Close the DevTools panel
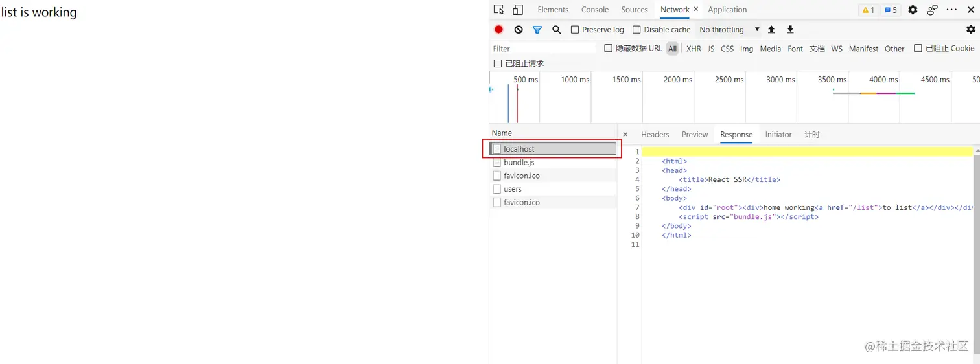The height and width of the screenshot is (364, 980). [x=971, y=10]
